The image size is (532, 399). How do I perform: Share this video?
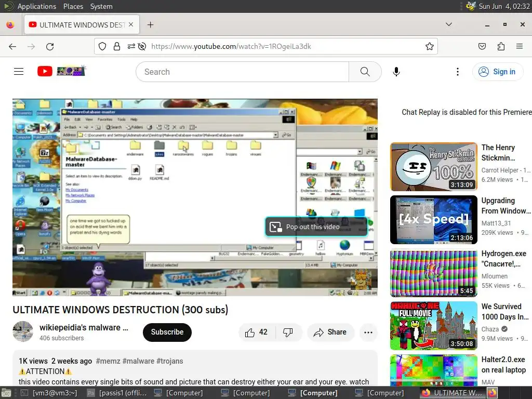click(x=331, y=332)
